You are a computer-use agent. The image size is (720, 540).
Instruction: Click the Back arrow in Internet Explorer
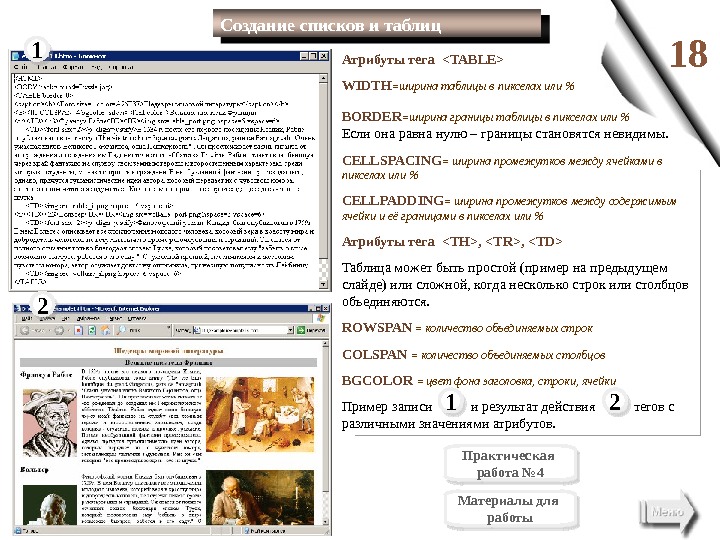point(25,330)
